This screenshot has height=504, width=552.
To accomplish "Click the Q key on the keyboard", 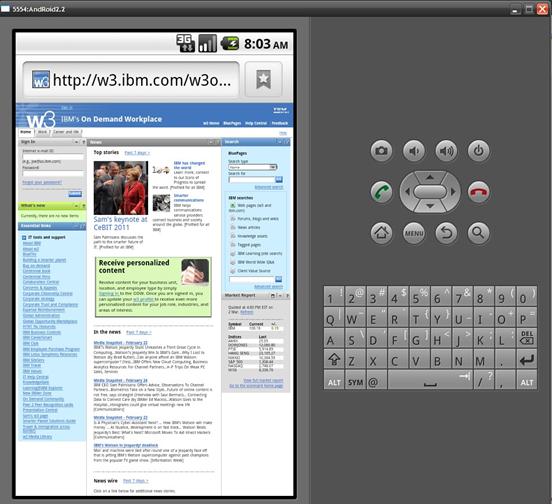I will (x=334, y=317).
